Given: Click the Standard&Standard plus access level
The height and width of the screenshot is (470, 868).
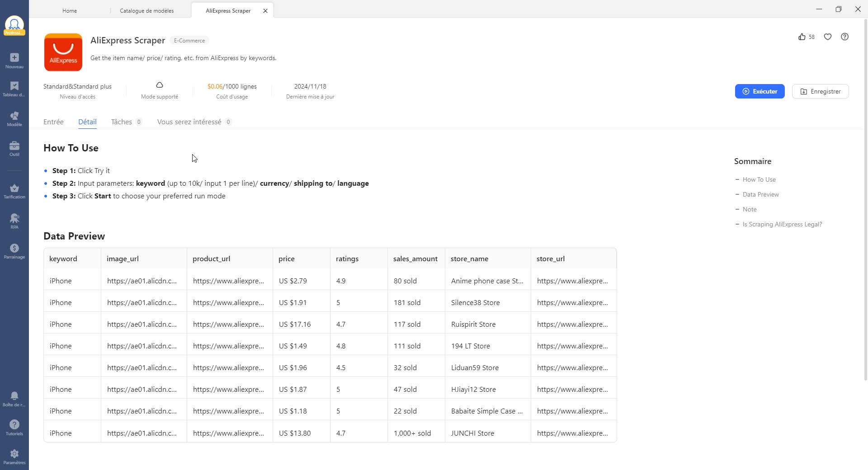Looking at the screenshot, I should pos(77,86).
